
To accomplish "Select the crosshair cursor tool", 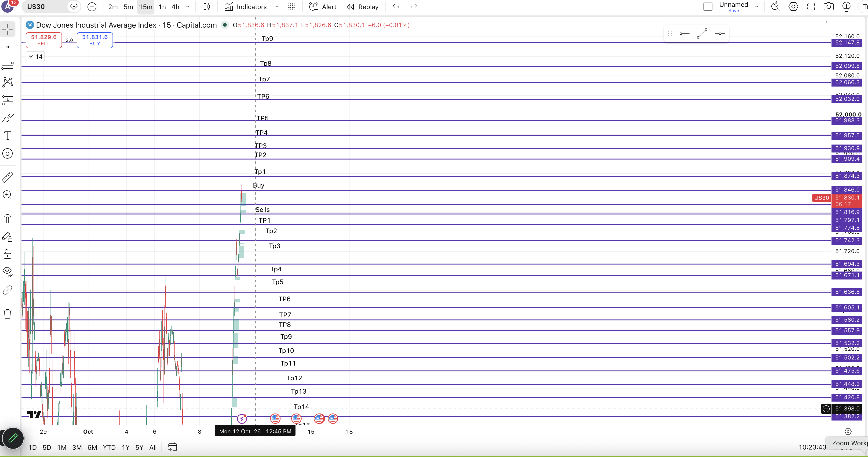I will (x=7, y=29).
